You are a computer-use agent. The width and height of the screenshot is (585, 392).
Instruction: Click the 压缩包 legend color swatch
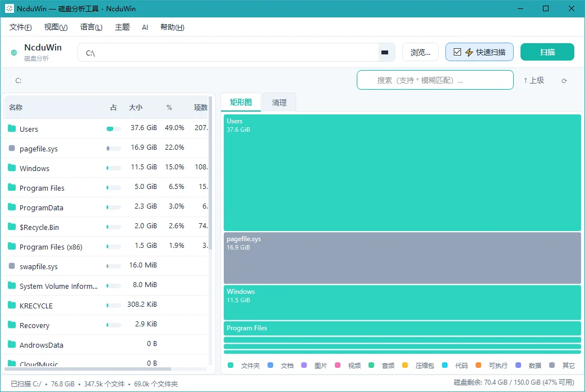tap(405, 365)
